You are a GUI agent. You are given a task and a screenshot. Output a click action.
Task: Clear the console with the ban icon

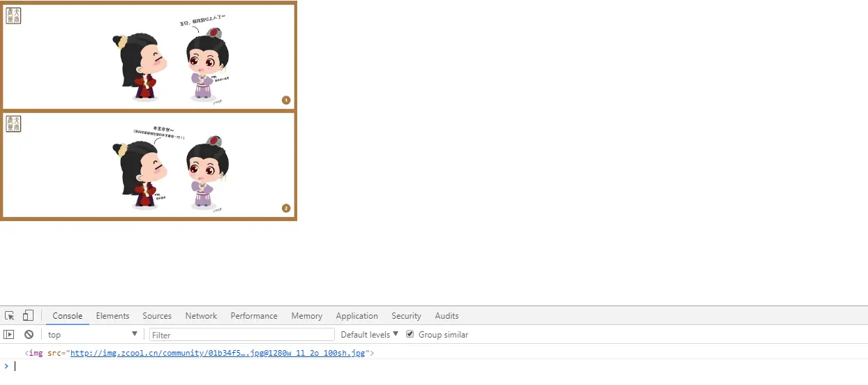pos(29,335)
